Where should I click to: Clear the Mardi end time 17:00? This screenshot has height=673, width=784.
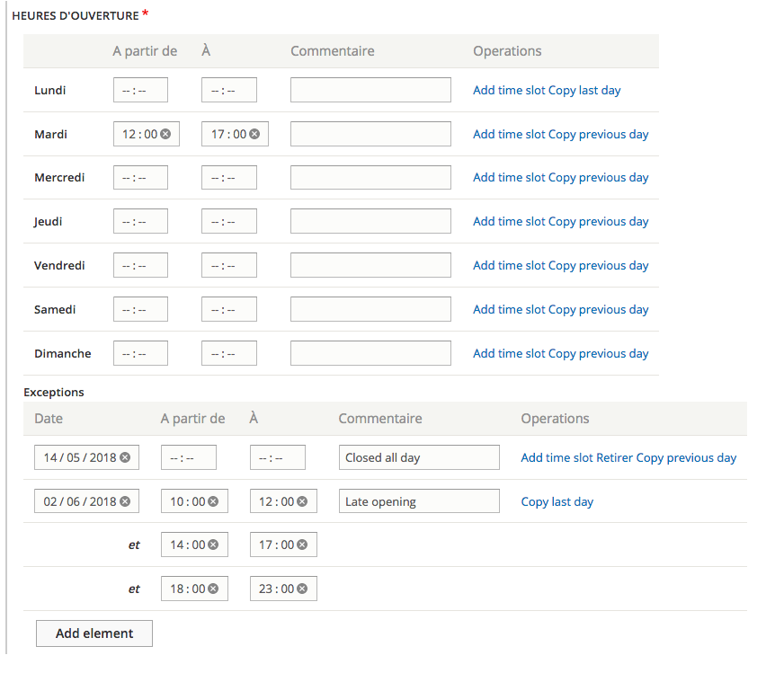tap(254, 134)
